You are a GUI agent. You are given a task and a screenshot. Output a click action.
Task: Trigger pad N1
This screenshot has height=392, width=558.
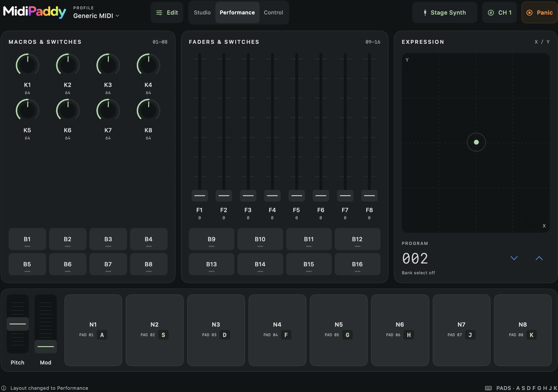pyautogui.click(x=93, y=330)
